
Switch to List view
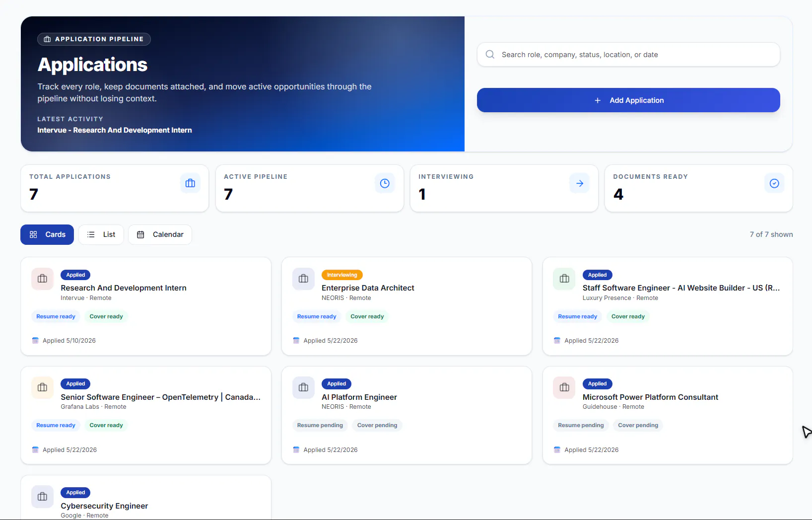pyautogui.click(x=101, y=234)
